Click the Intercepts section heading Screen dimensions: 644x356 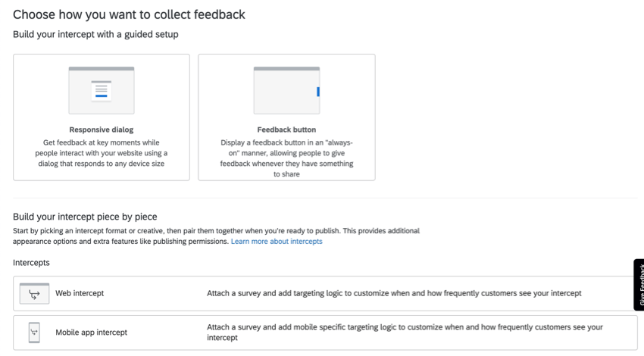click(x=31, y=263)
